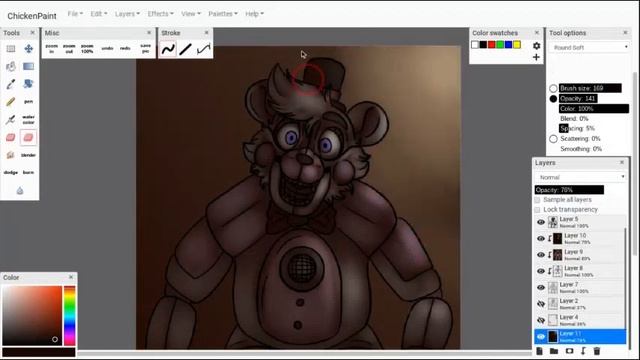Select the rotate canvas tool
Viewport: 640px width, 360px height.
tap(29, 84)
